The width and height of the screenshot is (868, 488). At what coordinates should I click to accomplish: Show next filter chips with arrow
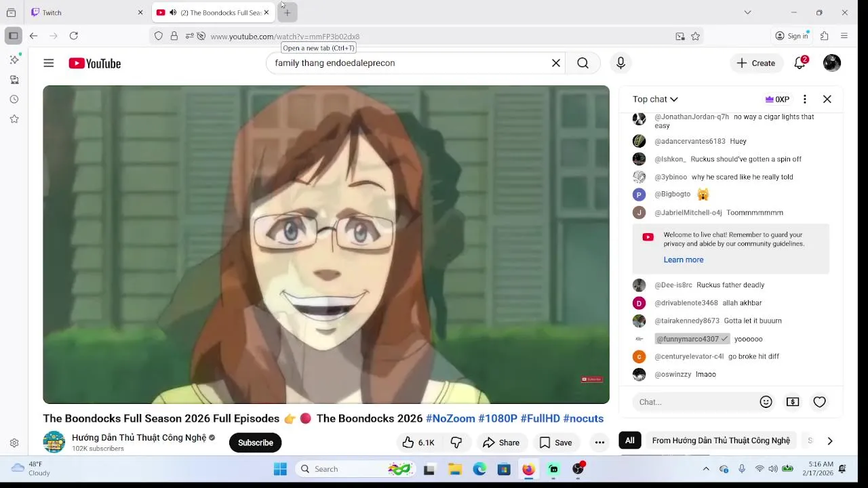[x=830, y=441]
